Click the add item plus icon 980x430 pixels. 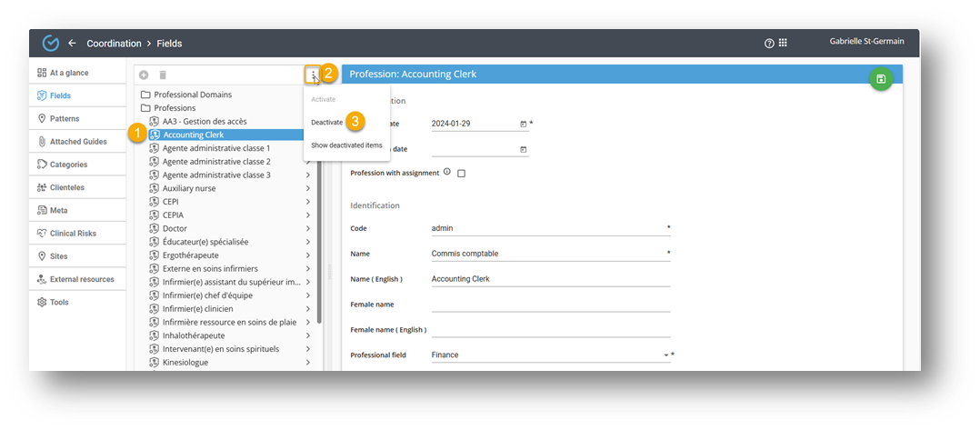[144, 75]
